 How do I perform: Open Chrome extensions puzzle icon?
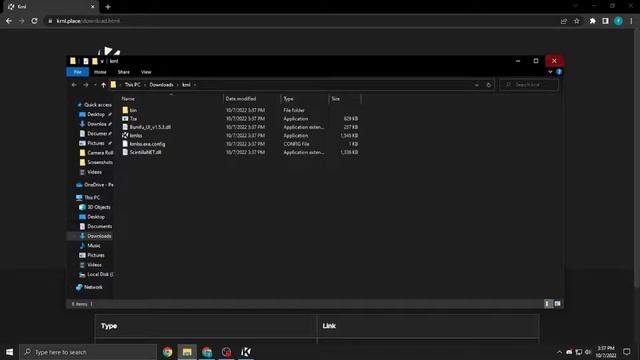(x=592, y=21)
